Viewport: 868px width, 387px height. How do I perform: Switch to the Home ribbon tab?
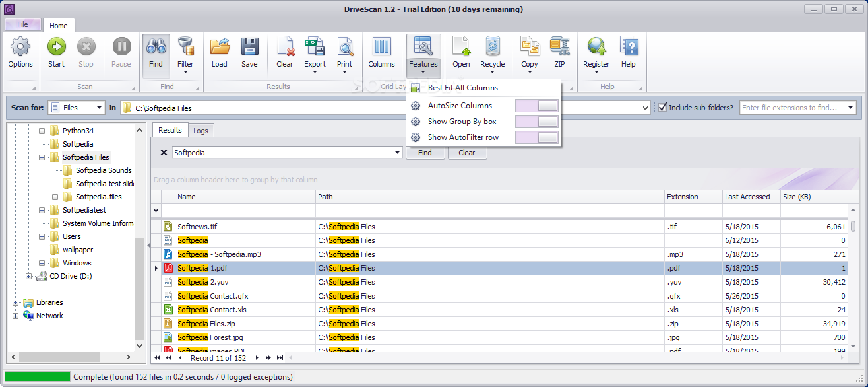59,26
